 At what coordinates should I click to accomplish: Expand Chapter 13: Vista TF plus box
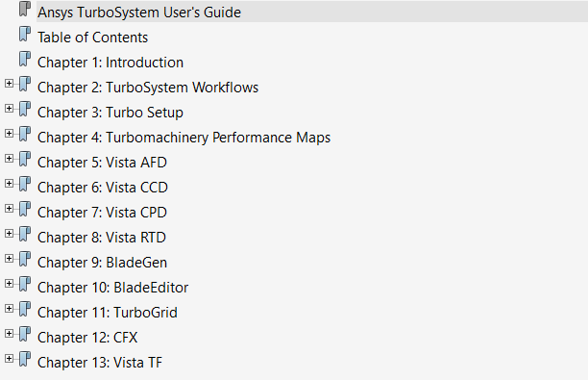(9, 359)
